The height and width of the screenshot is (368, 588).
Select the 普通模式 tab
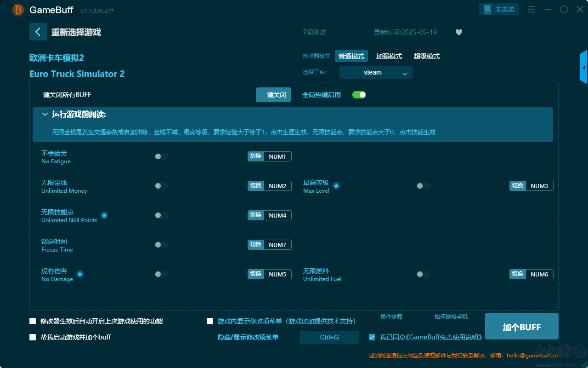pos(351,56)
